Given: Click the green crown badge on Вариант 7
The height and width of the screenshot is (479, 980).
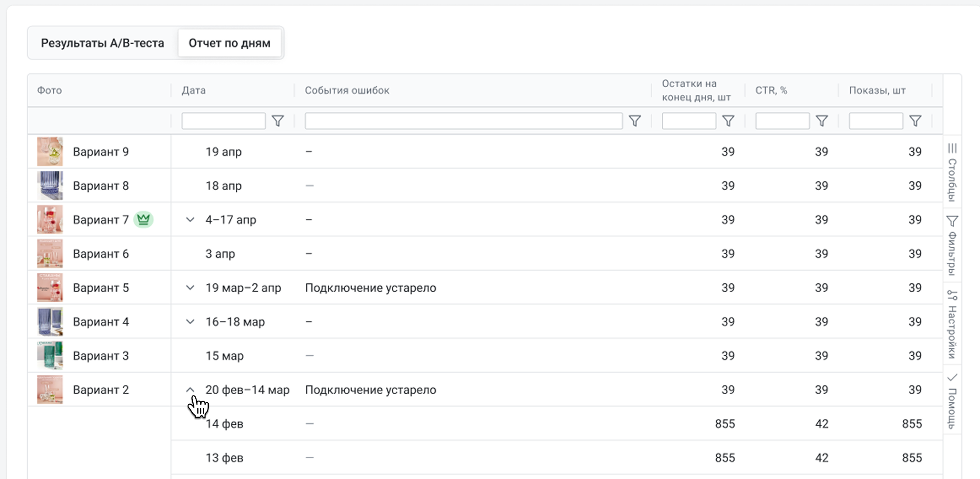Looking at the screenshot, I should coord(143,220).
